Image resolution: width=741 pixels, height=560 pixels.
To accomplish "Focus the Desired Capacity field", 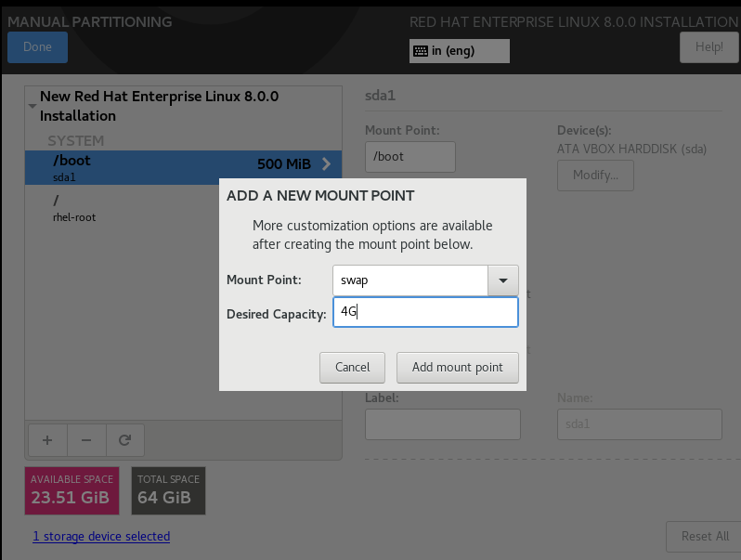I will tap(425, 312).
